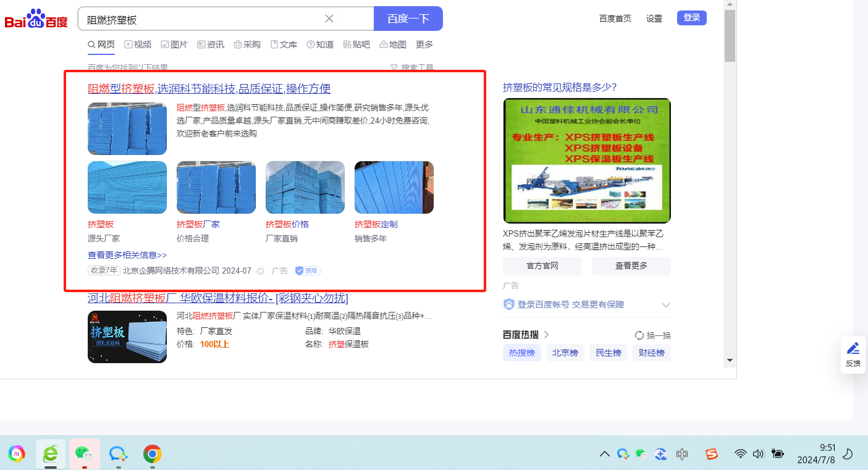The image size is (868, 470).
Task: Click the Baidu logo
Action: [36, 19]
